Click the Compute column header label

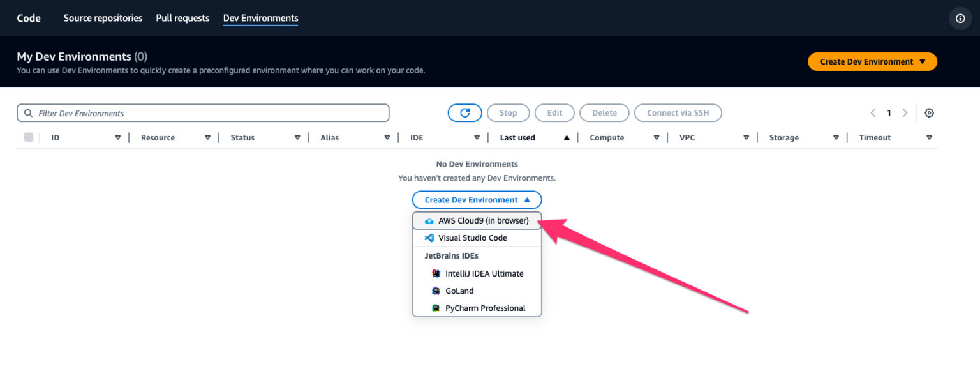point(607,138)
